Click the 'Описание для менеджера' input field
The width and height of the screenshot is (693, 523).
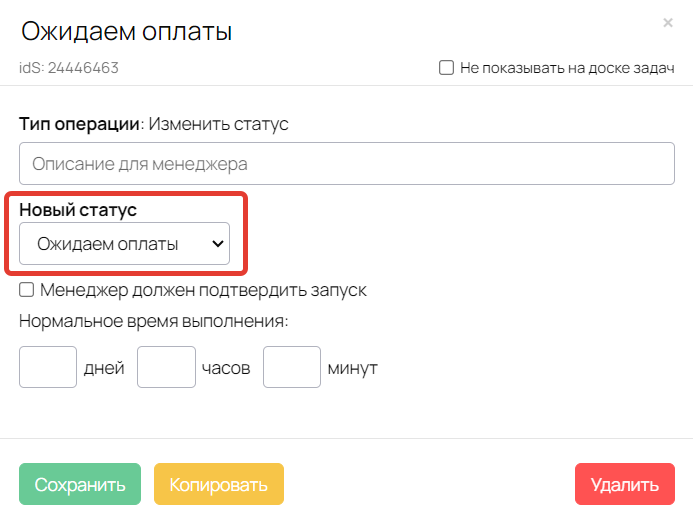(346, 164)
